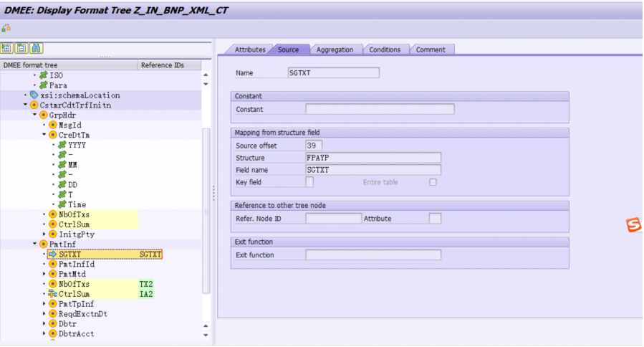Click the Reference IDs column header
The height and width of the screenshot is (347, 644).
(170, 65)
